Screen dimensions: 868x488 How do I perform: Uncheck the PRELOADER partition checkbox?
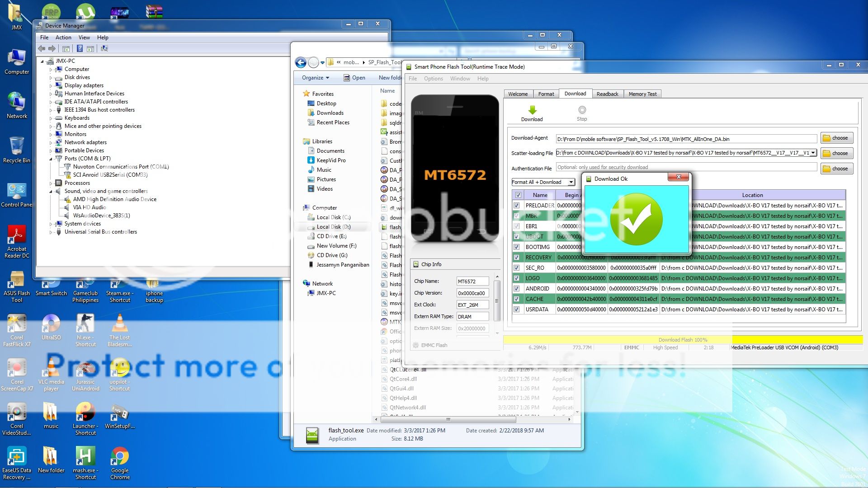[x=517, y=206]
